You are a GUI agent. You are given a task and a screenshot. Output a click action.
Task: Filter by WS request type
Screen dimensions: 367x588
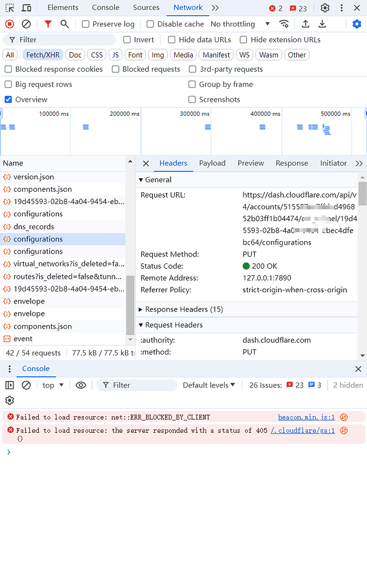tap(244, 55)
